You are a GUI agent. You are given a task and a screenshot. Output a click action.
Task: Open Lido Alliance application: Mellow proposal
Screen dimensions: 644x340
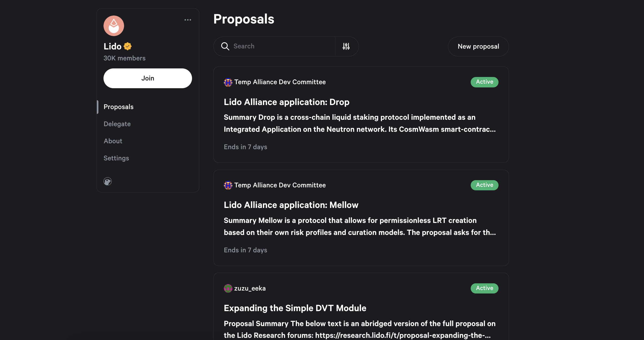pos(291,205)
